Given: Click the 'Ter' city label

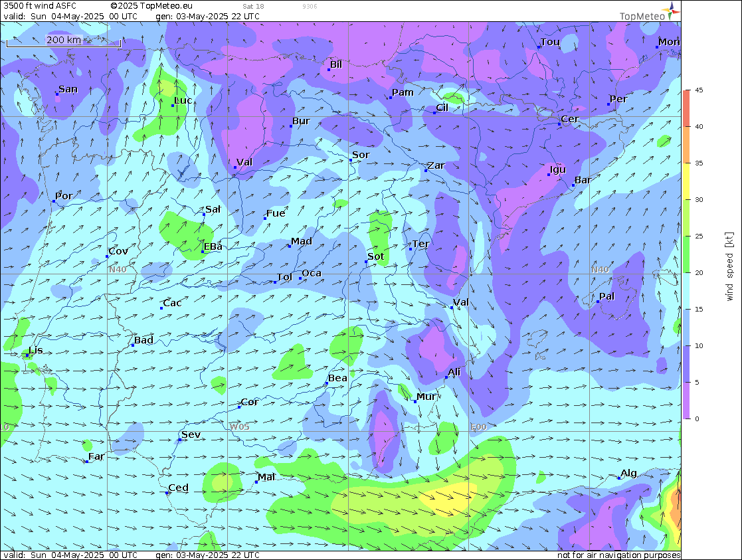Looking at the screenshot, I should click(x=420, y=244).
